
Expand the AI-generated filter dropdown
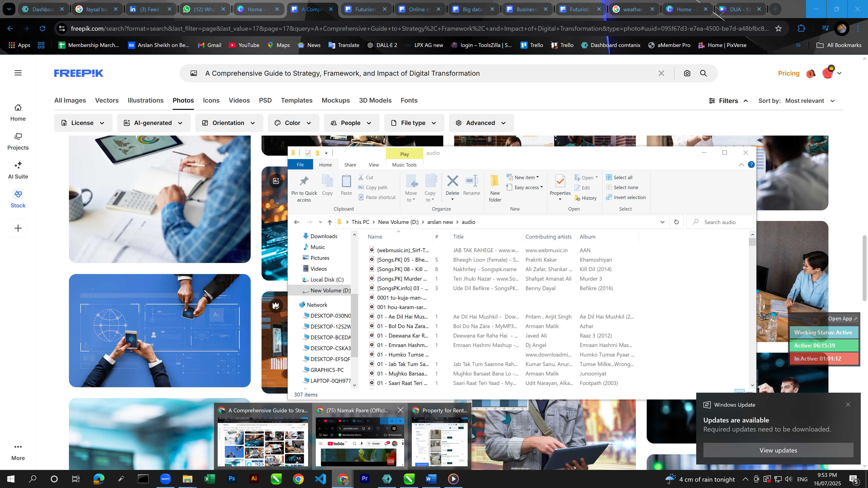point(153,123)
